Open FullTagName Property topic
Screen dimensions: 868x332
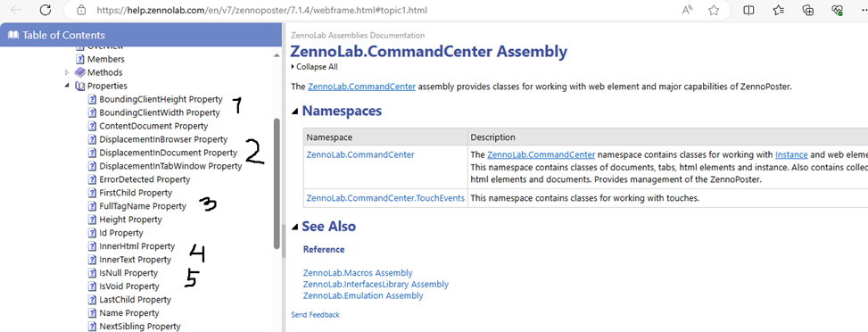[143, 206]
